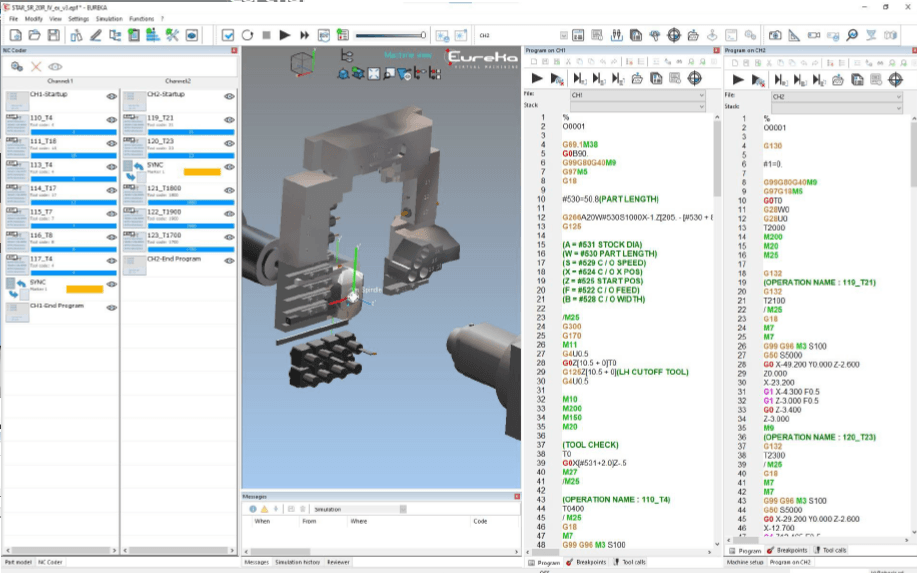This screenshot has width=917, height=573.
Task: Switch to the Machine setup tab
Action: tap(745, 562)
